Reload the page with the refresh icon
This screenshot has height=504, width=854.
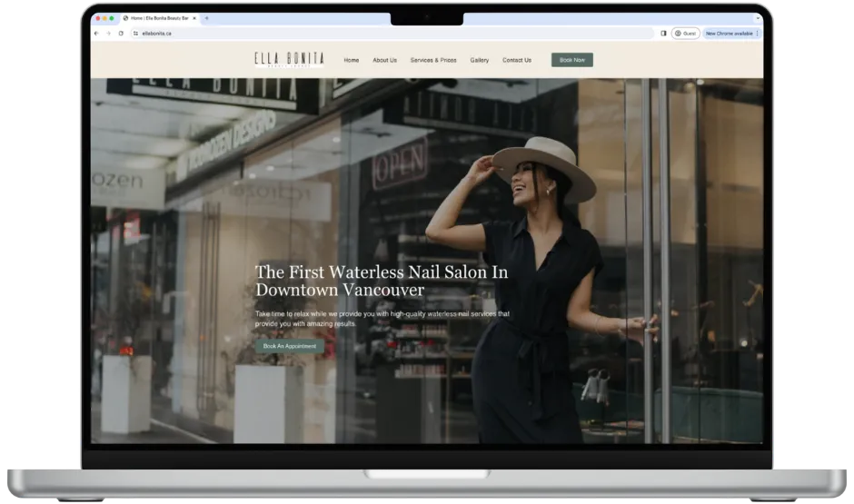(121, 34)
